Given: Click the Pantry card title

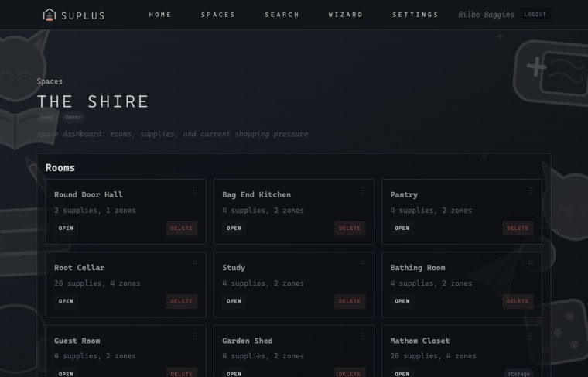Looking at the screenshot, I should 404,194.
